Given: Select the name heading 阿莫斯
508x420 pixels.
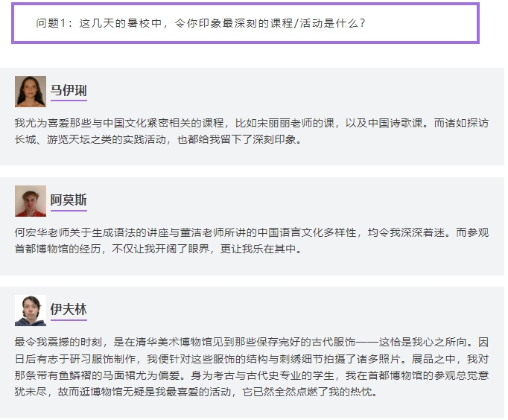Looking at the screenshot, I should click(x=69, y=200).
